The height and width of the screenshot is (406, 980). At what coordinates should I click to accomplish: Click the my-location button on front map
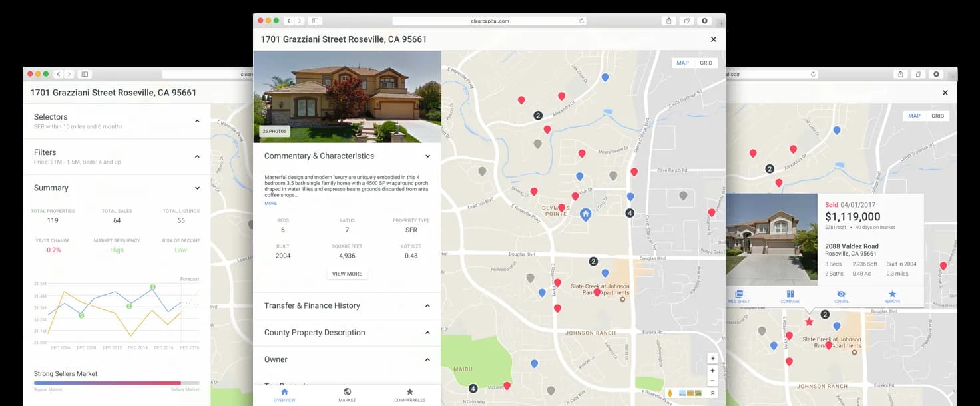pos(712,358)
